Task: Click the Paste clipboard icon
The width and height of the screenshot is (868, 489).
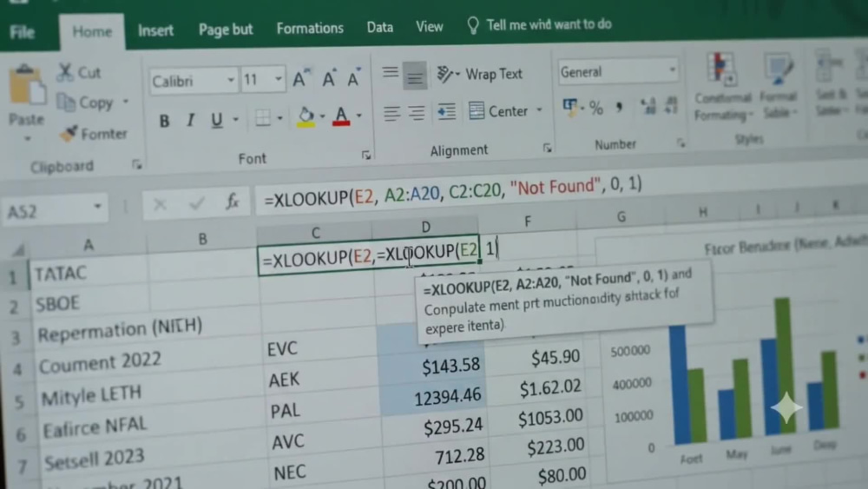Action: [26, 85]
